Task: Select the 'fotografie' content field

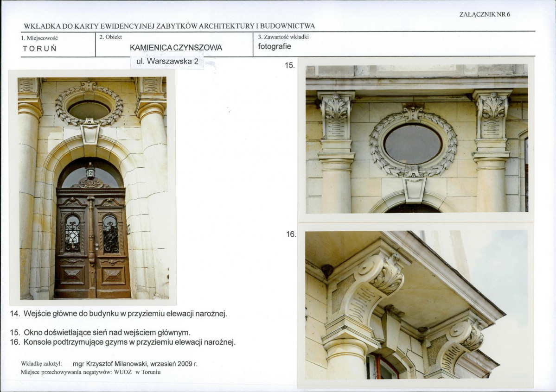Action: 275,46
